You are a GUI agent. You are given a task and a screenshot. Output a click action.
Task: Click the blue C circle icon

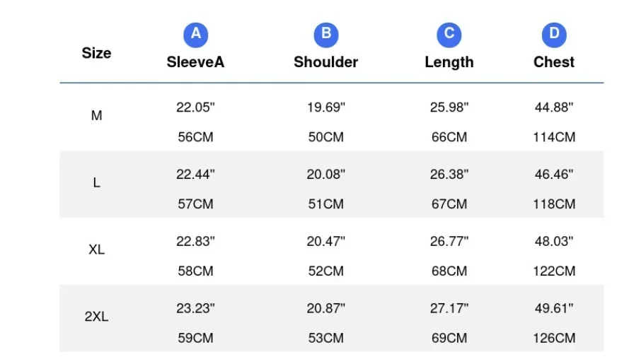(x=449, y=35)
